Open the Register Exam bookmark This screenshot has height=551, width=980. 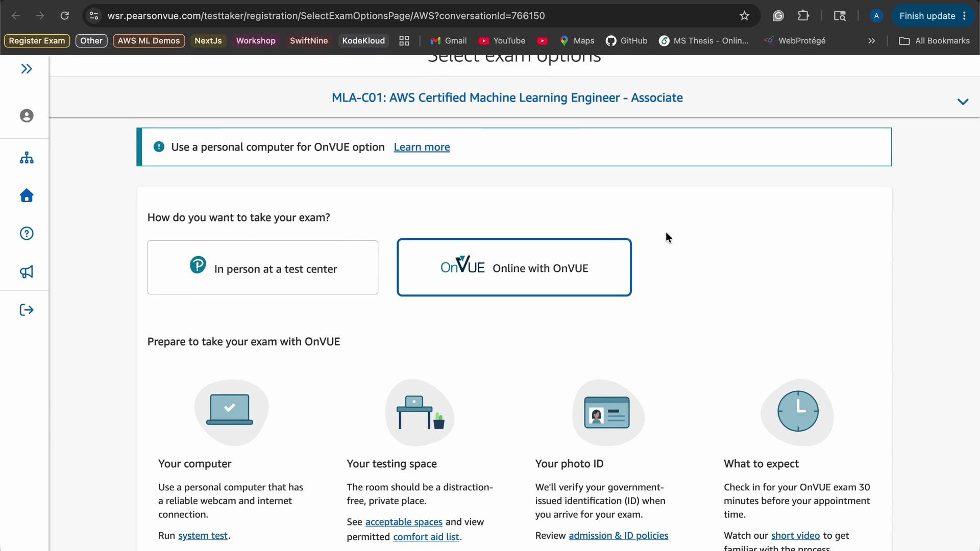pos(37,41)
